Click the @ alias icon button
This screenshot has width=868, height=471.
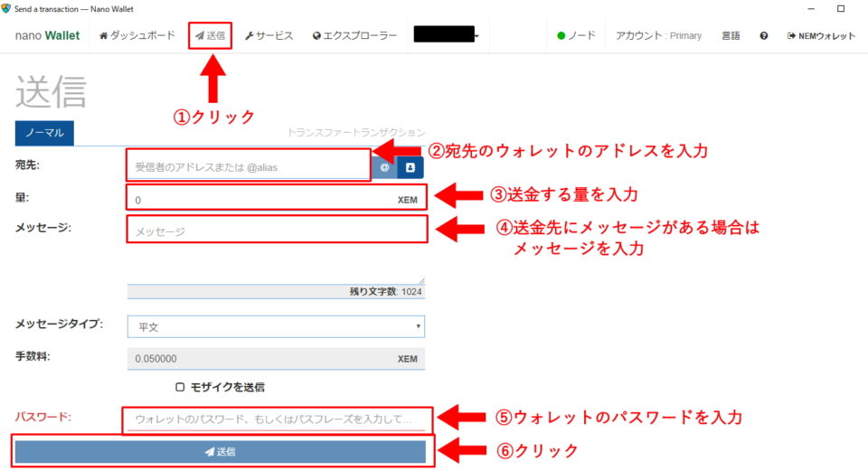pyautogui.click(x=385, y=167)
